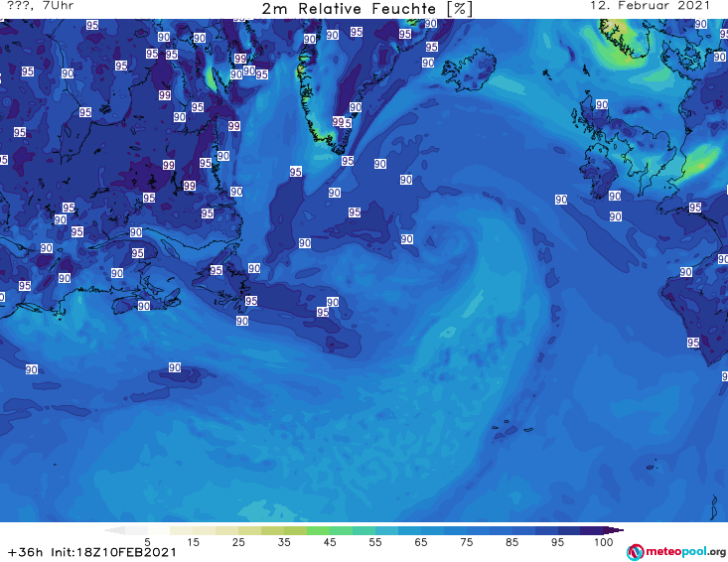The width and height of the screenshot is (728, 562).
Task: Click the date "12. Februar 2021"
Action: click(x=650, y=6)
